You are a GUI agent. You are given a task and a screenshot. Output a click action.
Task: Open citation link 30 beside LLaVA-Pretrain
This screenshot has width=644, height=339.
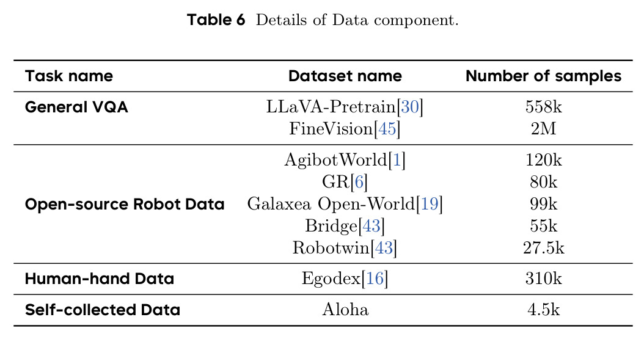[410, 107]
